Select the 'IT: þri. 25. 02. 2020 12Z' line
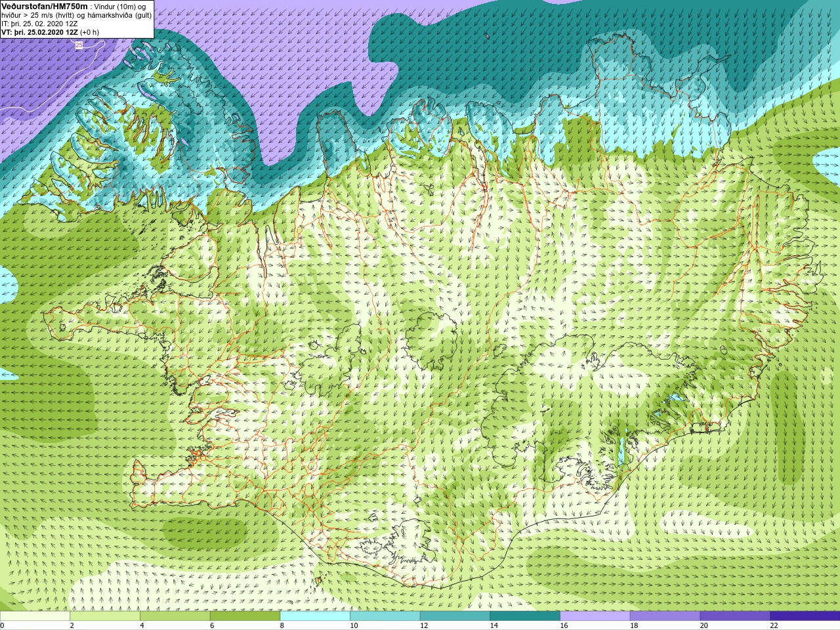 (x=39, y=24)
